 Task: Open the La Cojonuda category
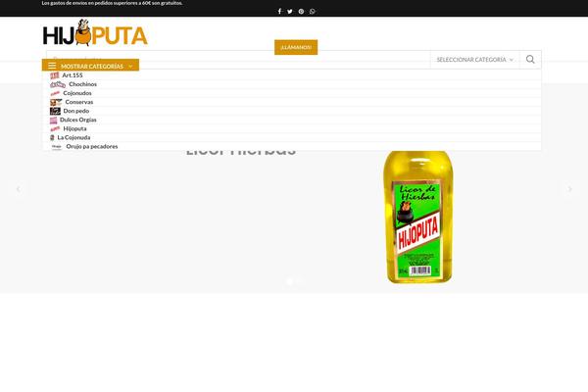click(x=73, y=137)
